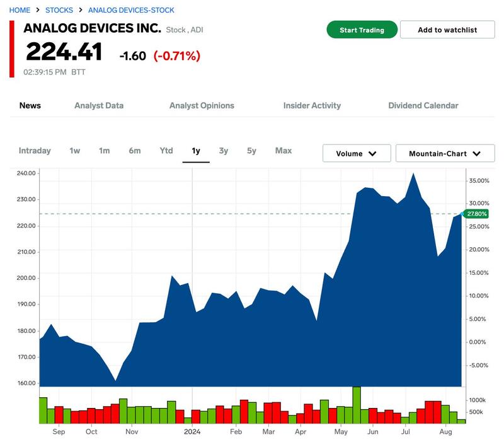Open the ANALOG DEVICES-STOCK breadcrumb link
This screenshot has height=442, width=504.
pos(131,10)
